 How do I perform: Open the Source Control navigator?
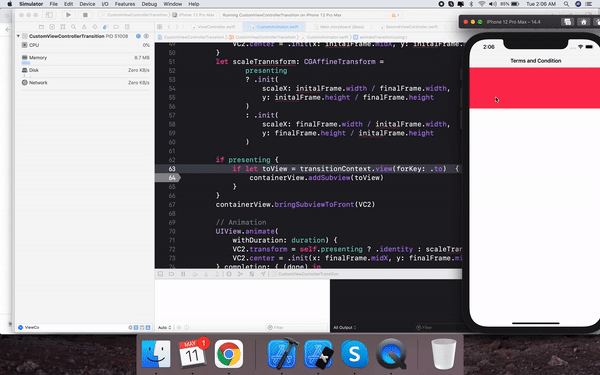coord(52,27)
